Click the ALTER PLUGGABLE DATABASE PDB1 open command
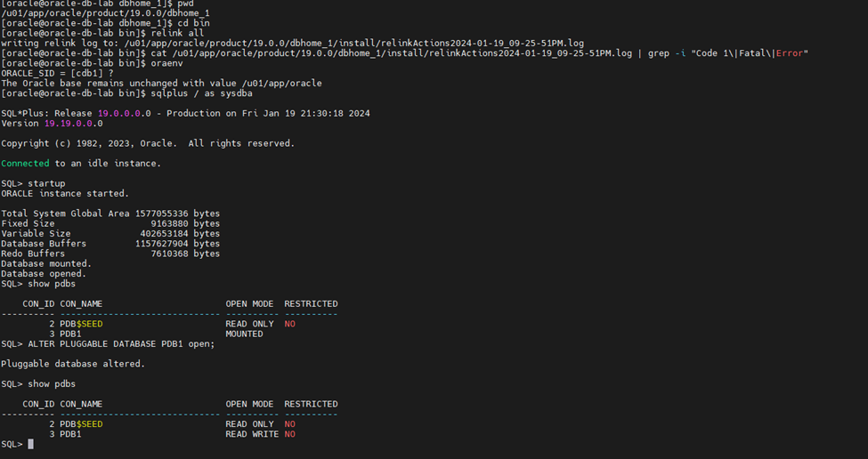 click(x=121, y=344)
